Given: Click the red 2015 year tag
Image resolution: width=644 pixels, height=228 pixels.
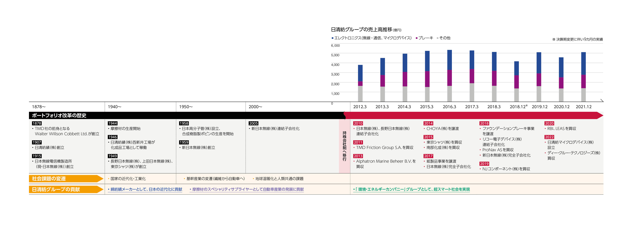Looking at the screenshot, I should tap(428, 137).
